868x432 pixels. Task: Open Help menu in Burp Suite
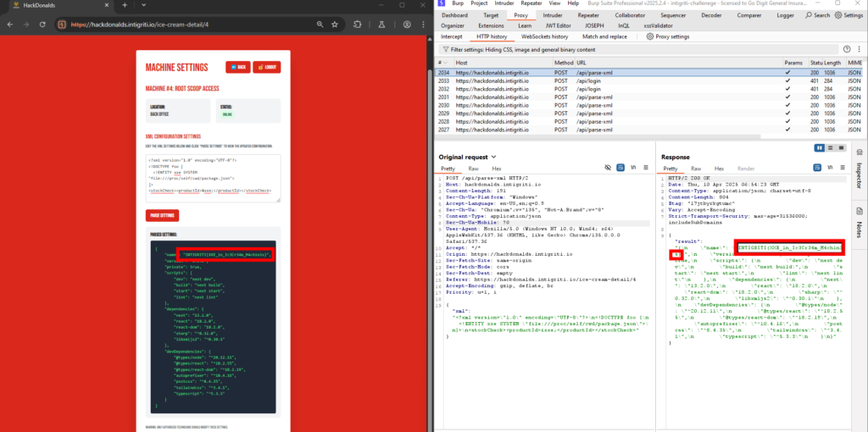573,3
